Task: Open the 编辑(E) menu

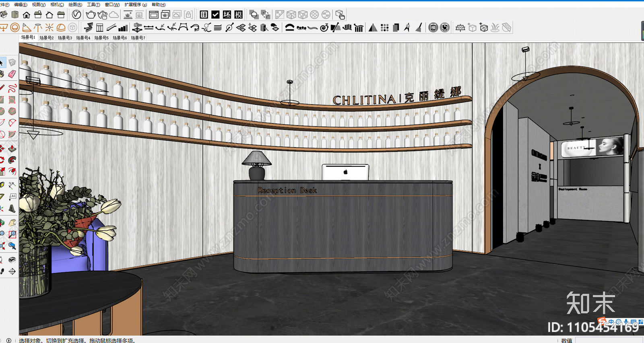Action: click(x=21, y=5)
